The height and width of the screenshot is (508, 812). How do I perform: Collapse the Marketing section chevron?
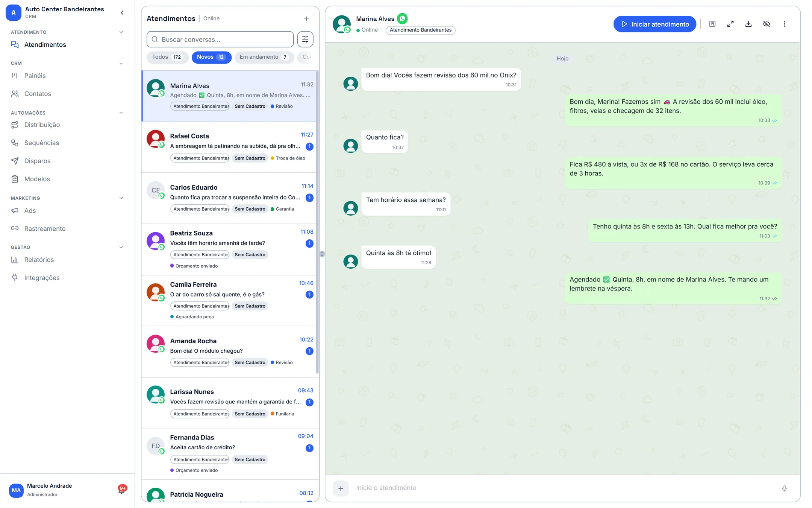point(121,198)
